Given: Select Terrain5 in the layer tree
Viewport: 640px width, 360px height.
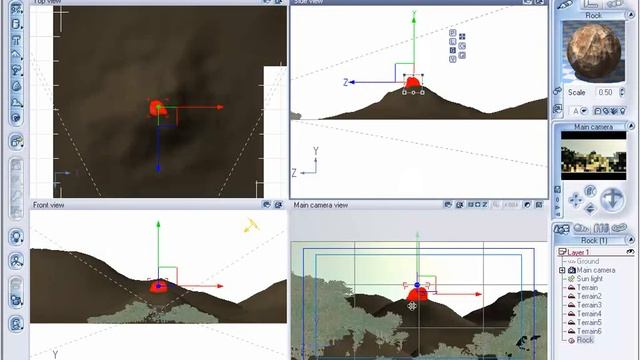Looking at the screenshot, I should click(589, 322).
